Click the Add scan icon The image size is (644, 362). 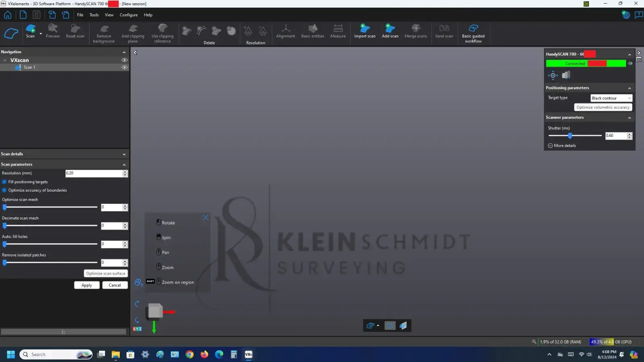[x=390, y=29]
